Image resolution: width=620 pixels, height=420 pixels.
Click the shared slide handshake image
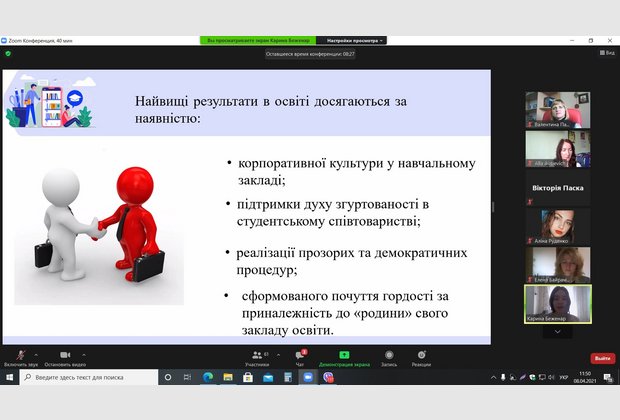click(99, 231)
